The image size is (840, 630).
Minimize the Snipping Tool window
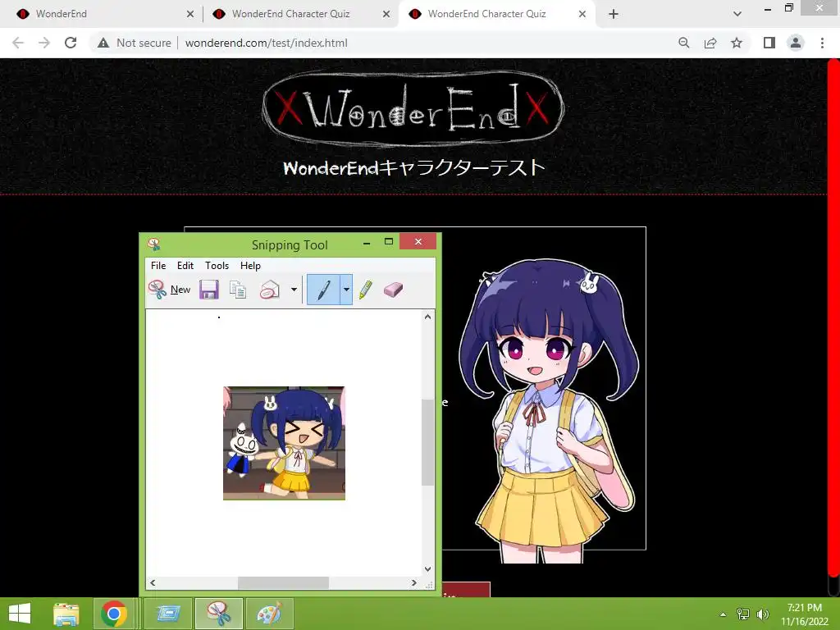[x=367, y=243]
